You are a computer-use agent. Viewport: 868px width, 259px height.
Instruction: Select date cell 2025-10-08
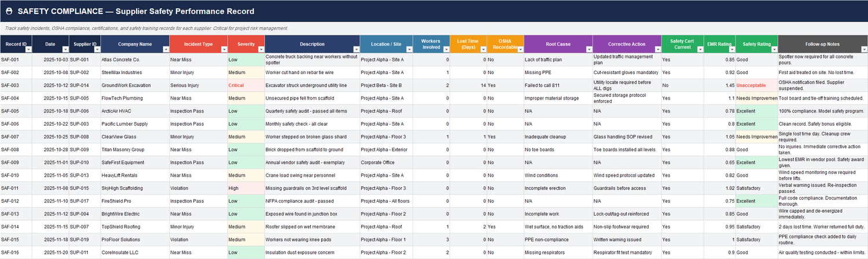click(x=50, y=72)
